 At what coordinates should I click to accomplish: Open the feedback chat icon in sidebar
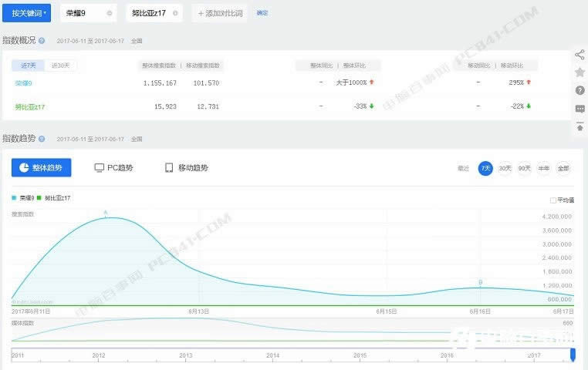pos(580,109)
